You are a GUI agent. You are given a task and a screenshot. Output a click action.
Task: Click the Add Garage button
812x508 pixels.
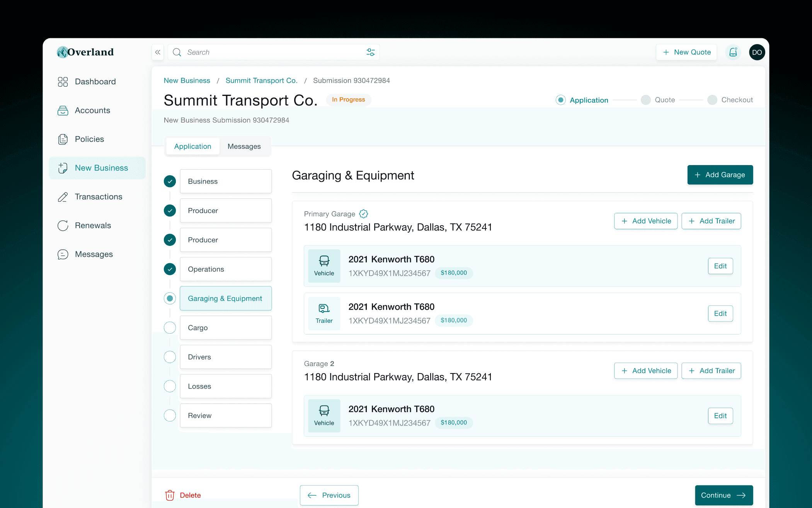click(720, 175)
